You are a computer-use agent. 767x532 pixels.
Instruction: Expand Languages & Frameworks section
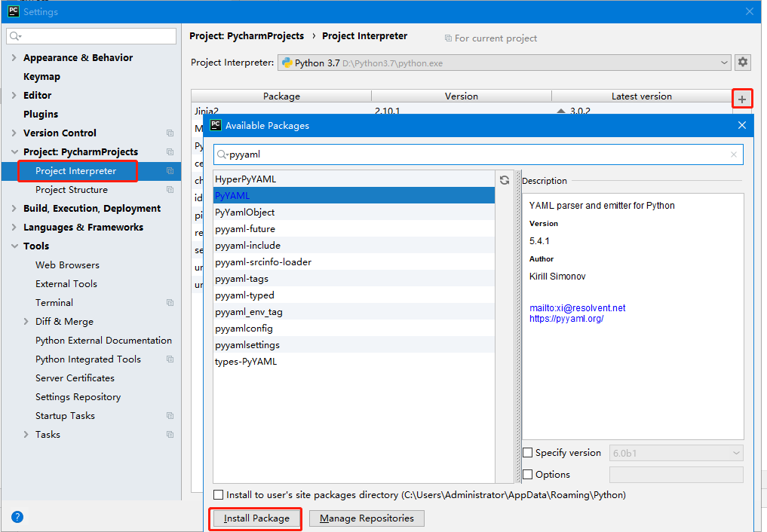click(x=14, y=227)
